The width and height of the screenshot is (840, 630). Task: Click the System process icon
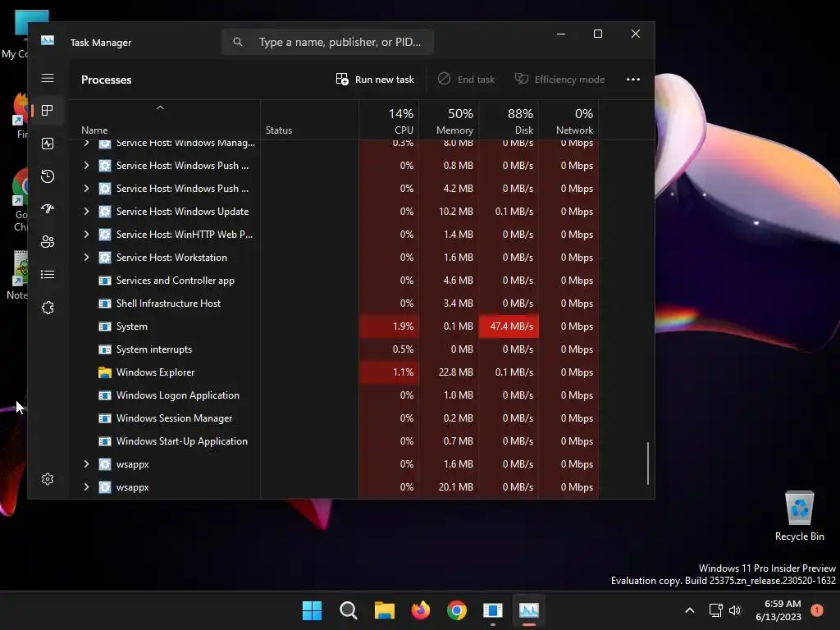pyautogui.click(x=105, y=326)
